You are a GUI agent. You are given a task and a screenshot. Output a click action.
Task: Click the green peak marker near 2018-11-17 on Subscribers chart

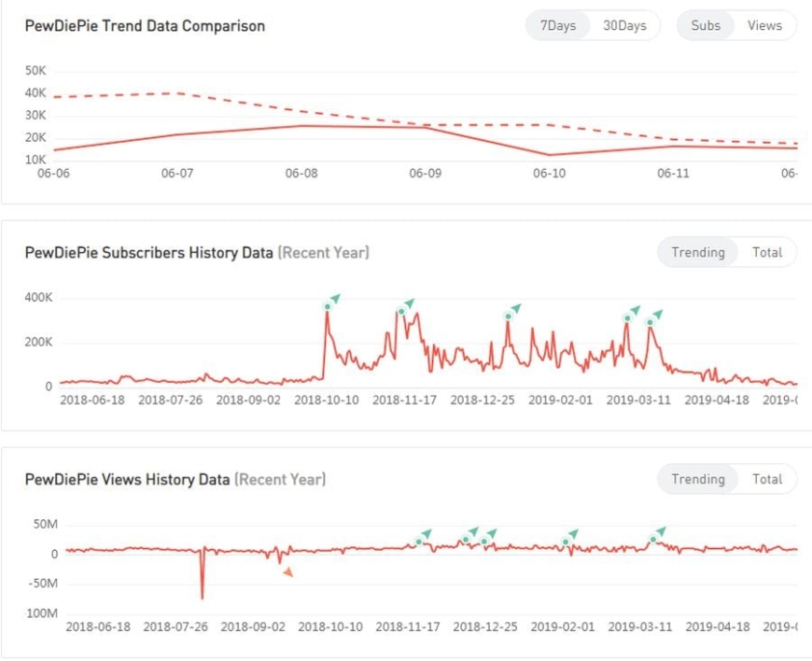pyautogui.click(x=400, y=311)
